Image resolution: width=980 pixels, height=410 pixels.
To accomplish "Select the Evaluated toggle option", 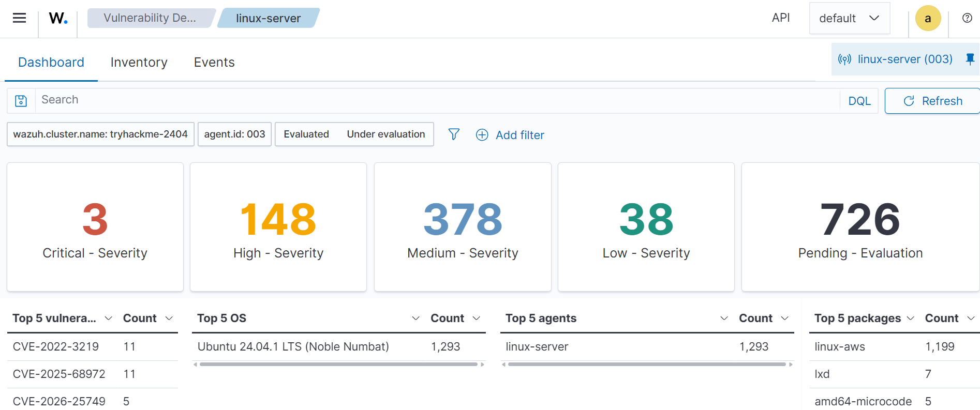I will click(306, 134).
